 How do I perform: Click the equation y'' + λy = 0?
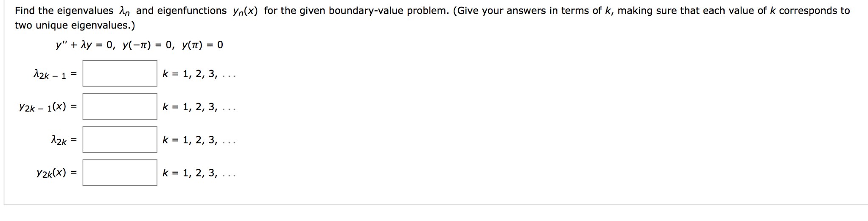85,45
